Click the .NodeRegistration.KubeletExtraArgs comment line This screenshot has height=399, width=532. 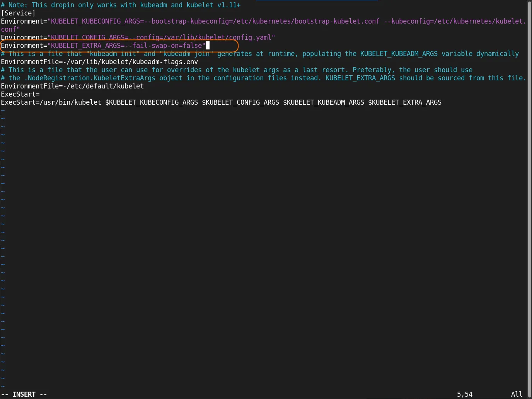(264, 78)
